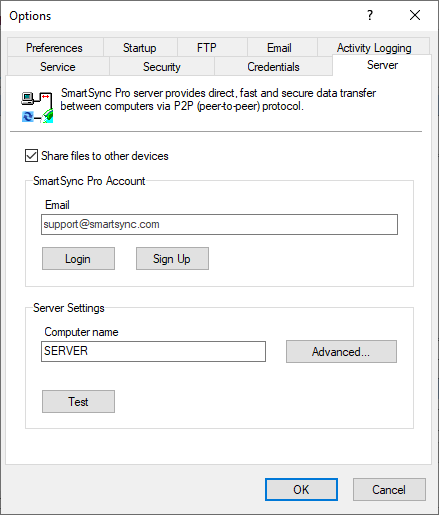Viewport: 439px width, 515px height.
Task: Select the Security tab
Action: click(x=162, y=67)
